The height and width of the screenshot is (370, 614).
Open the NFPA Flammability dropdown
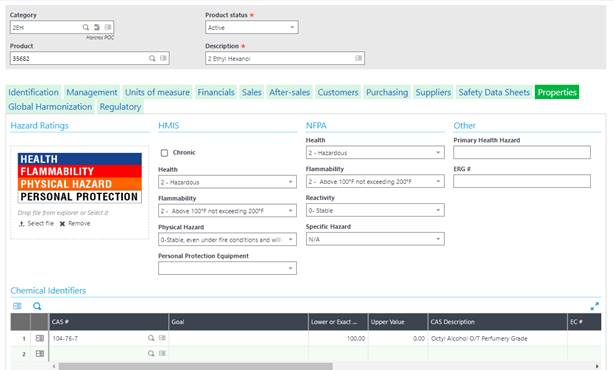[x=375, y=181]
